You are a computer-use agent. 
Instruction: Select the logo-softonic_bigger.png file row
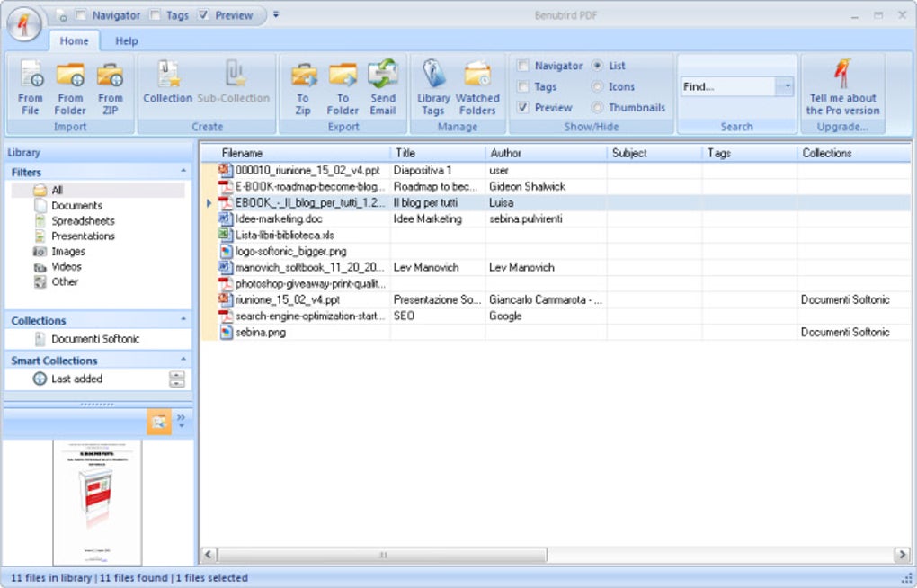(556, 251)
